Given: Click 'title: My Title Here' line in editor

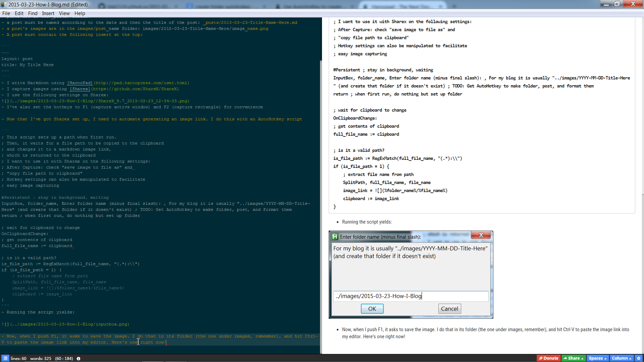Looking at the screenshot, I should pos(28,65).
